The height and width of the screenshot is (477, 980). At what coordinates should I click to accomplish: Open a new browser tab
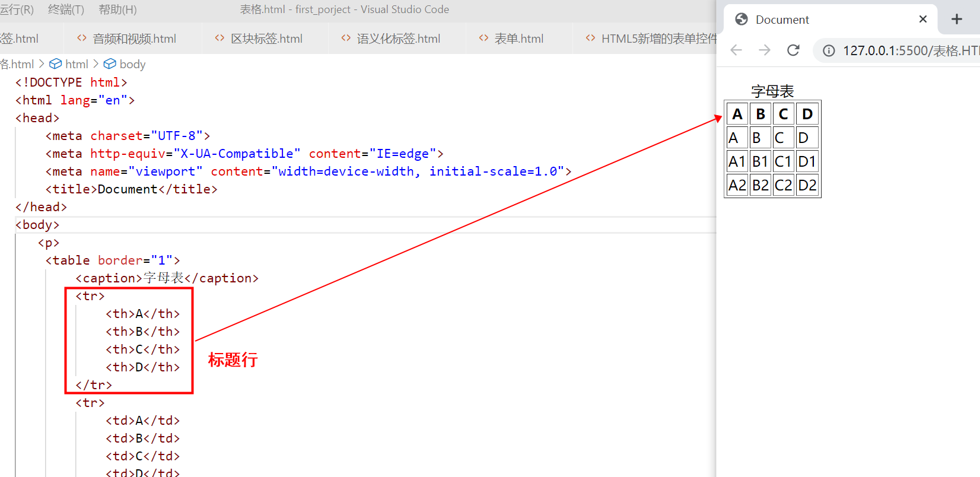(957, 19)
